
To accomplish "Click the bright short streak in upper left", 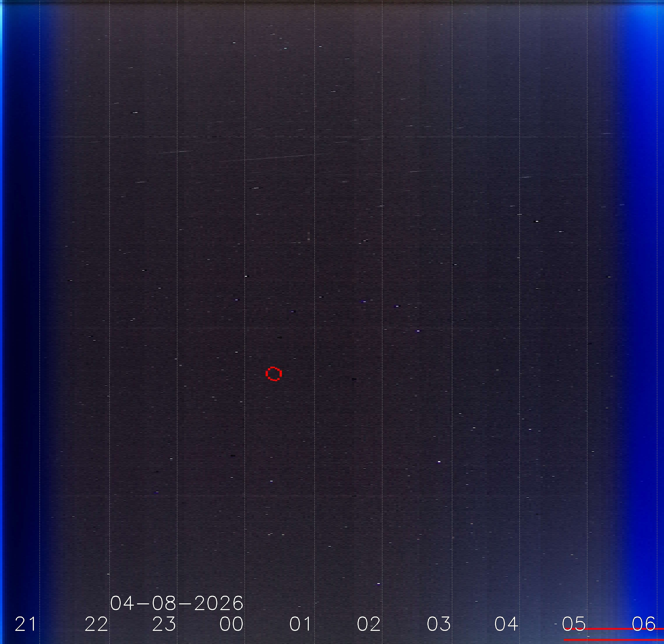I will coord(135,112).
